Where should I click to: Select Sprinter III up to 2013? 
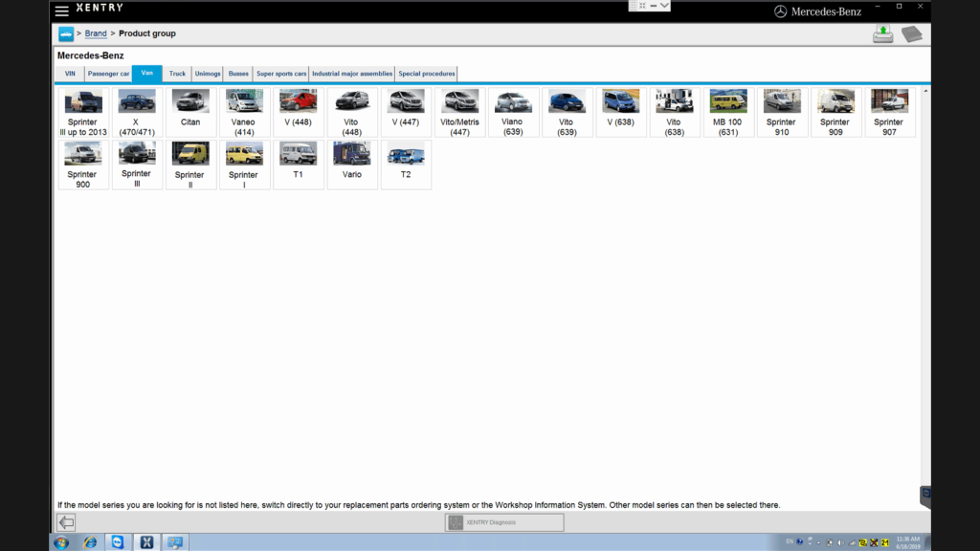click(83, 112)
